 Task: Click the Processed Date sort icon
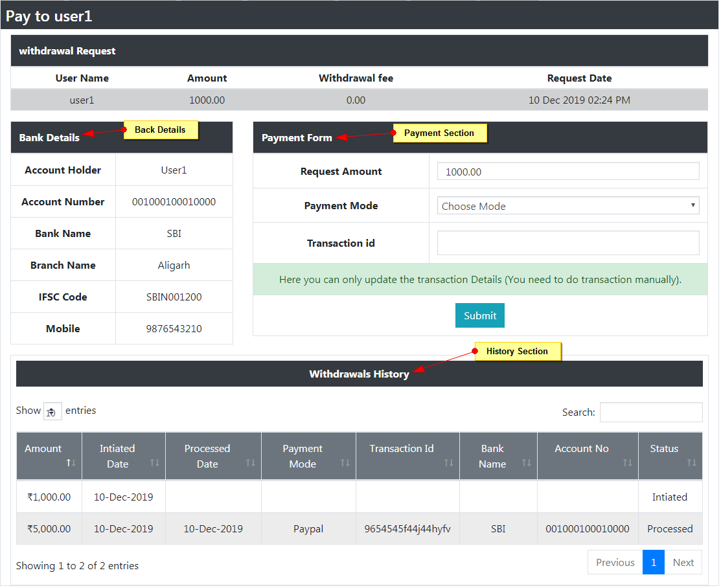tap(250, 464)
